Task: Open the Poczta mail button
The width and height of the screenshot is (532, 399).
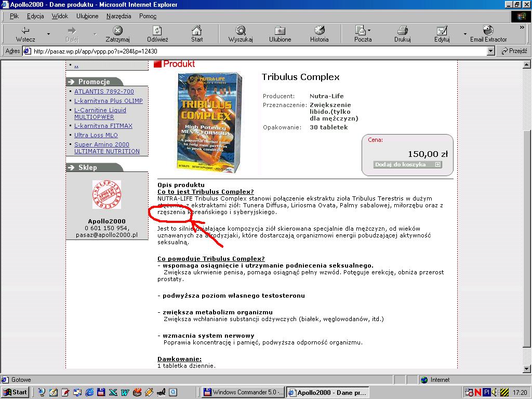Action: 363,34
